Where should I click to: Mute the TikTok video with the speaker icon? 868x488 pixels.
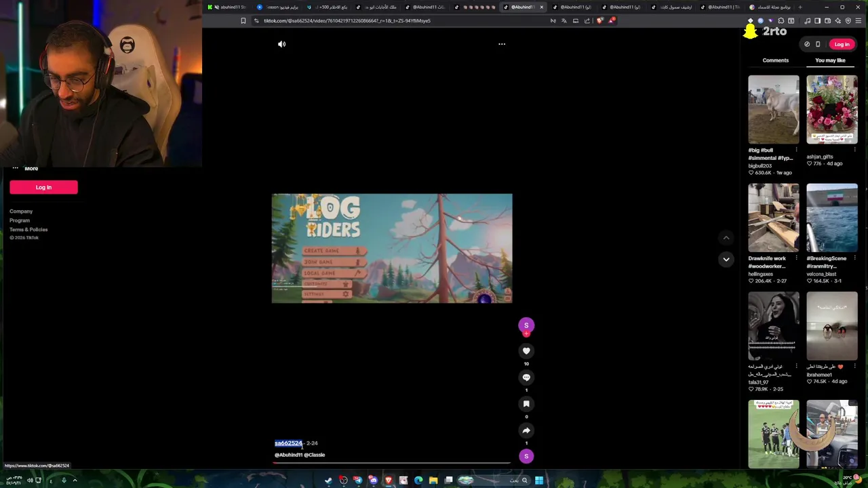click(281, 44)
